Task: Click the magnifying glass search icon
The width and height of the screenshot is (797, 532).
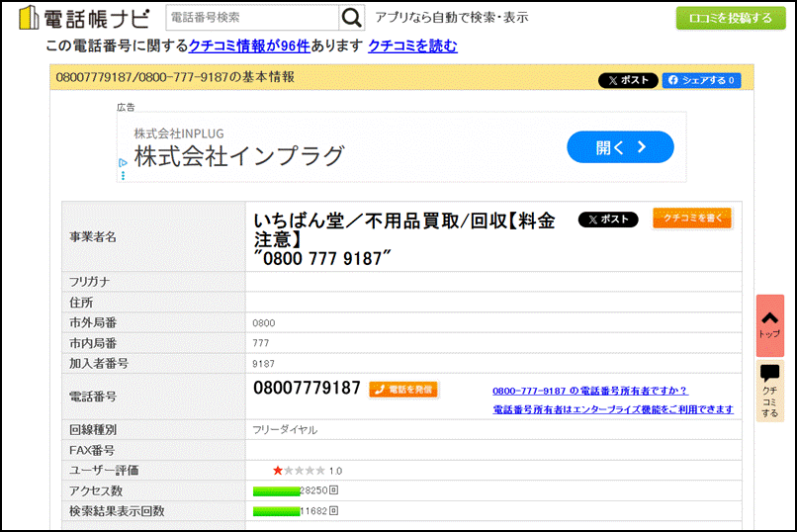Action: [x=352, y=18]
